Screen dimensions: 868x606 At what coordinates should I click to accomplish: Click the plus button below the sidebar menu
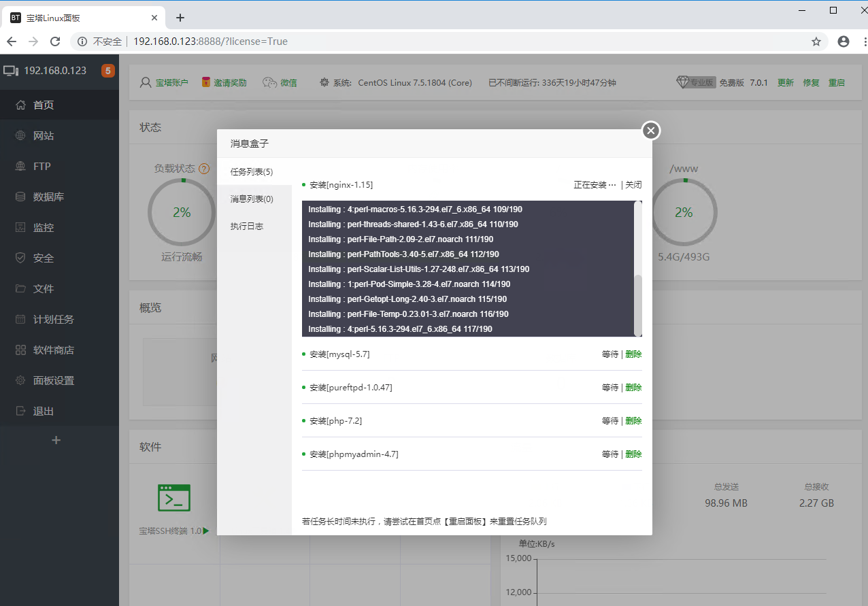click(56, 440)
